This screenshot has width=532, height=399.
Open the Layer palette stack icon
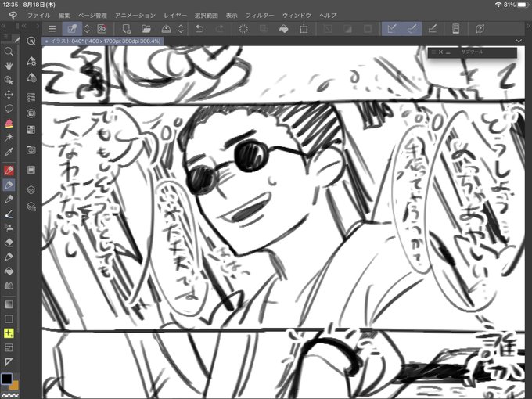click(31, 189)
